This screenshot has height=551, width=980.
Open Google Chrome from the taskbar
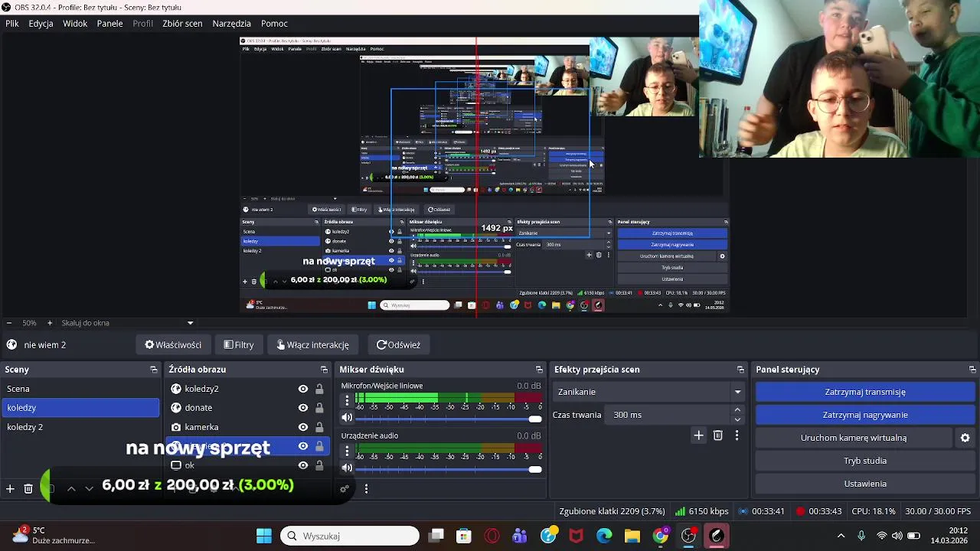[x=660, y=536]
